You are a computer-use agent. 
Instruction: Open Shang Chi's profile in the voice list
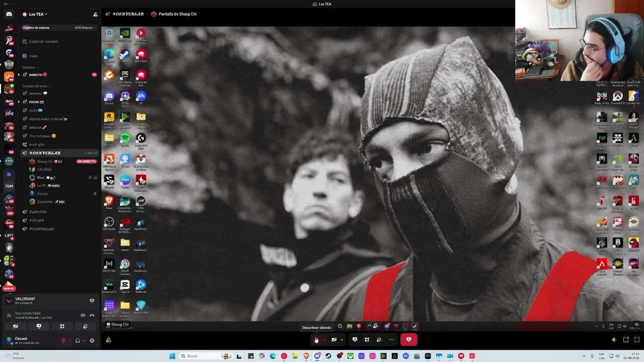45,161
